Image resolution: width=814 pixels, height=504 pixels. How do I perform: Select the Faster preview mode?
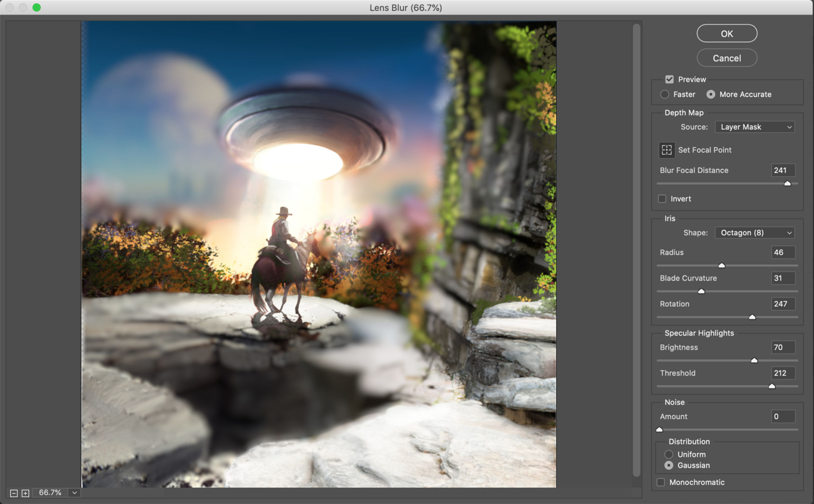665,94
